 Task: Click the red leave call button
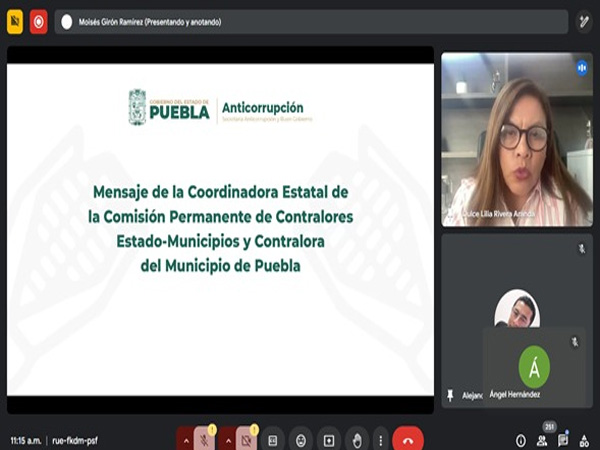tap(407, 439)
